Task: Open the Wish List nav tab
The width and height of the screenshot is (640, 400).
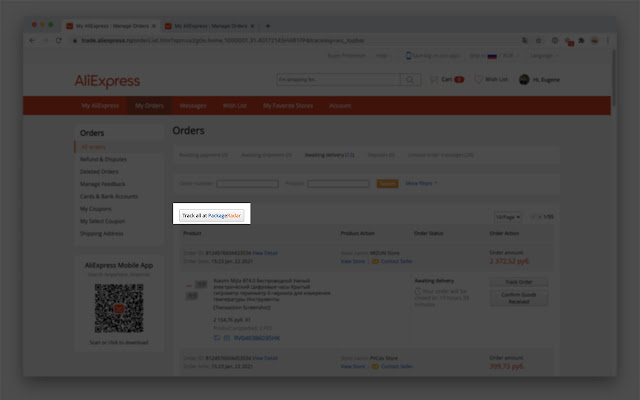Action: click(x=235, y=106)
